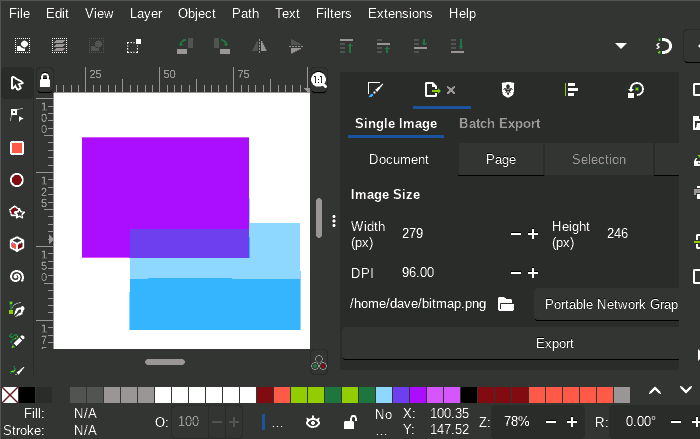Expand toolbar overflow dropdown arrow
The width and height of the screenshot is (700, 439).
[621, 46]
